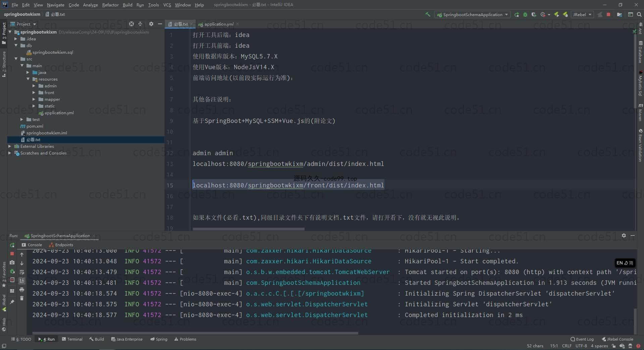Click Locate/Select Opened File target icon
The image size is (644, 350).
point(131,24)
